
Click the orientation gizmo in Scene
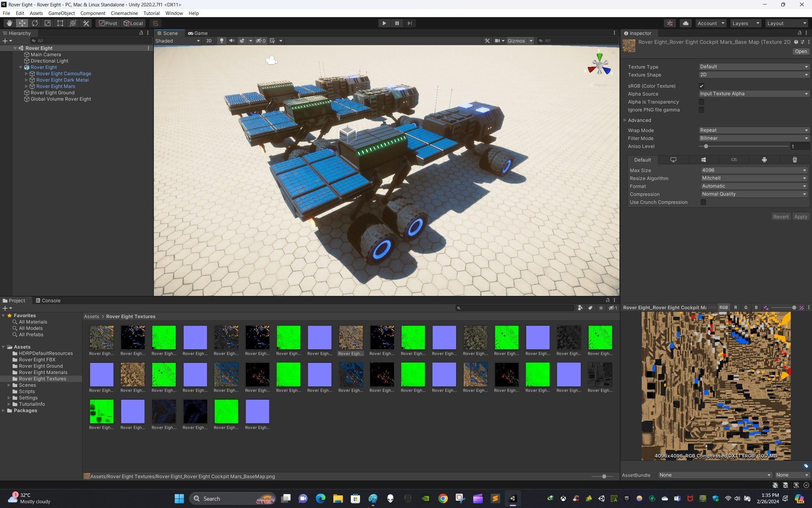599,65
